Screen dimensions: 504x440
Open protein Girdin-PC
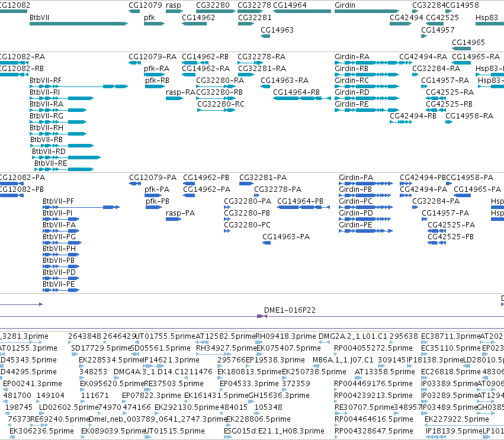pyautogui.click(x=355, y=201)
